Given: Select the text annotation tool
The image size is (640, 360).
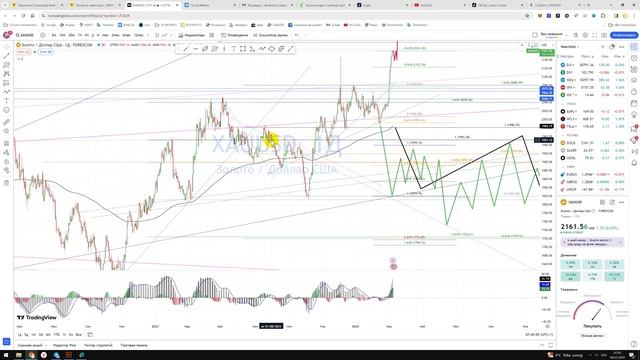Looking at the screenshot, I should [x=6, y=101].
